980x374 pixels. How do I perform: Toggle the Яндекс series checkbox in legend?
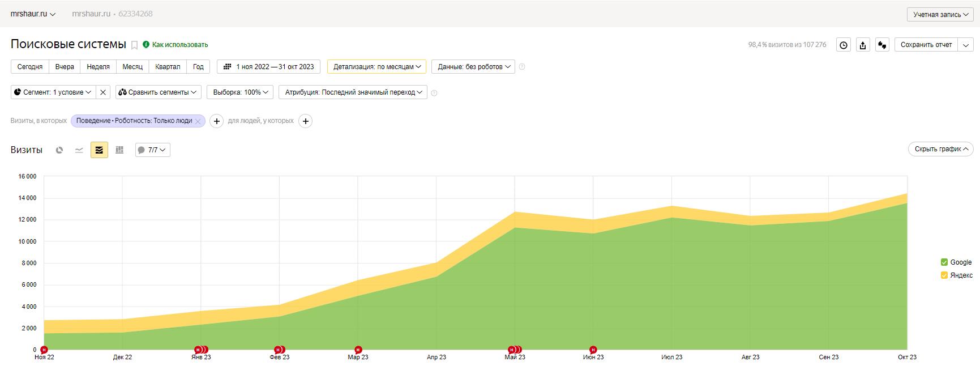(944, 275)
